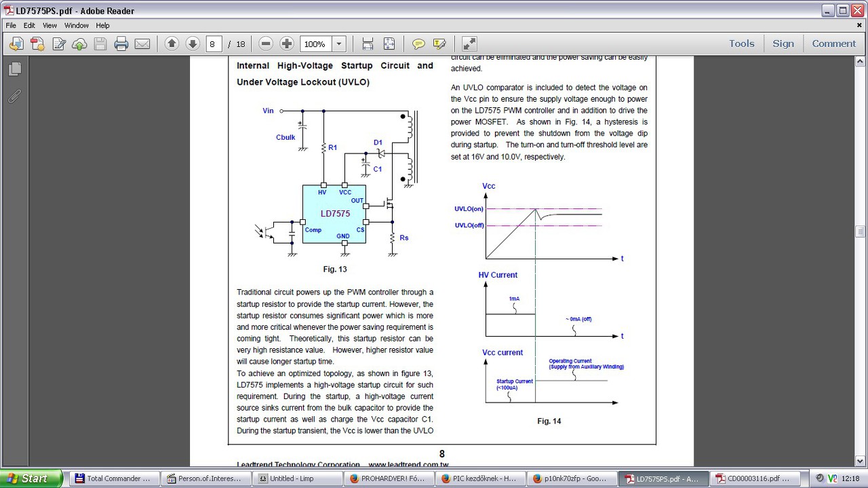
Task: Switch to PIC kezdőknek Firefox taskbar item
Action: [481, 478]
